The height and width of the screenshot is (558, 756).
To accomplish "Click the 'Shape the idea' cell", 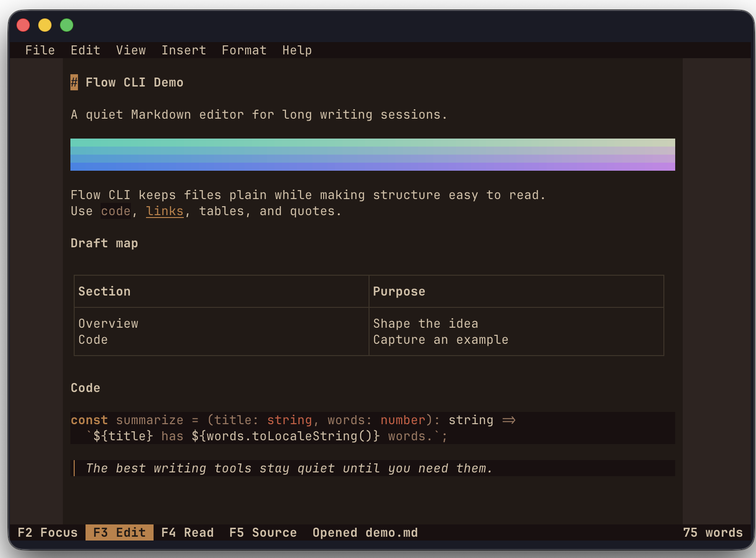I will tap(426, 323).
